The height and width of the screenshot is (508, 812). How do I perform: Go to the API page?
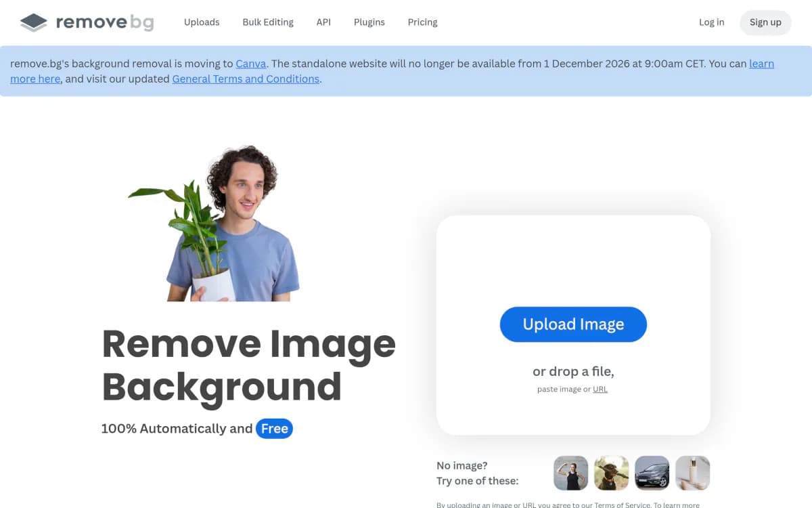[x=323, y=22]
